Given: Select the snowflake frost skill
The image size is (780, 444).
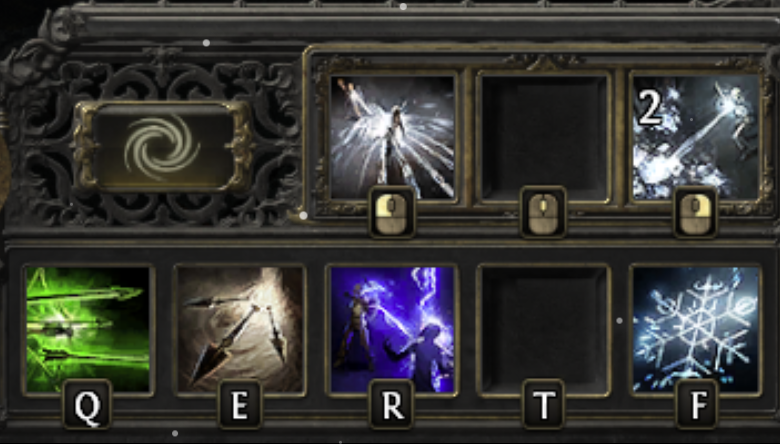Looking at the screenshot, I should [695, 330].
